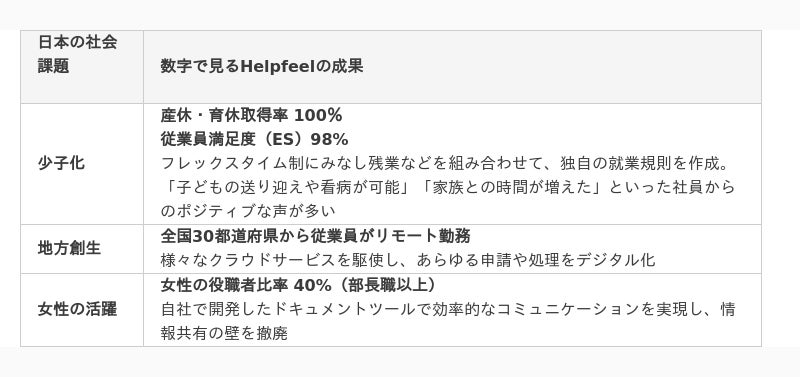The height and width of the screenshot is (377, 800).
Task: Select the 少子化 row label
Action: coord(61,164)
